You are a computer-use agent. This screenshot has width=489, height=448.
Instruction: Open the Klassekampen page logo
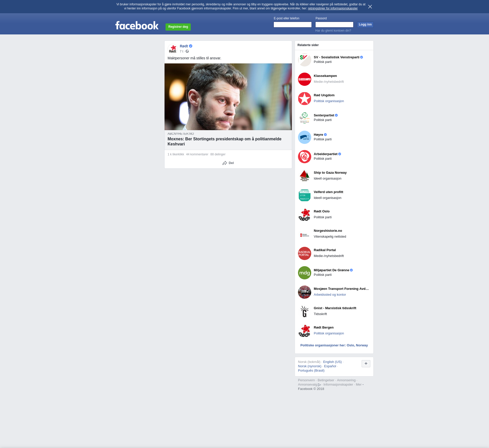click(305, 79)
